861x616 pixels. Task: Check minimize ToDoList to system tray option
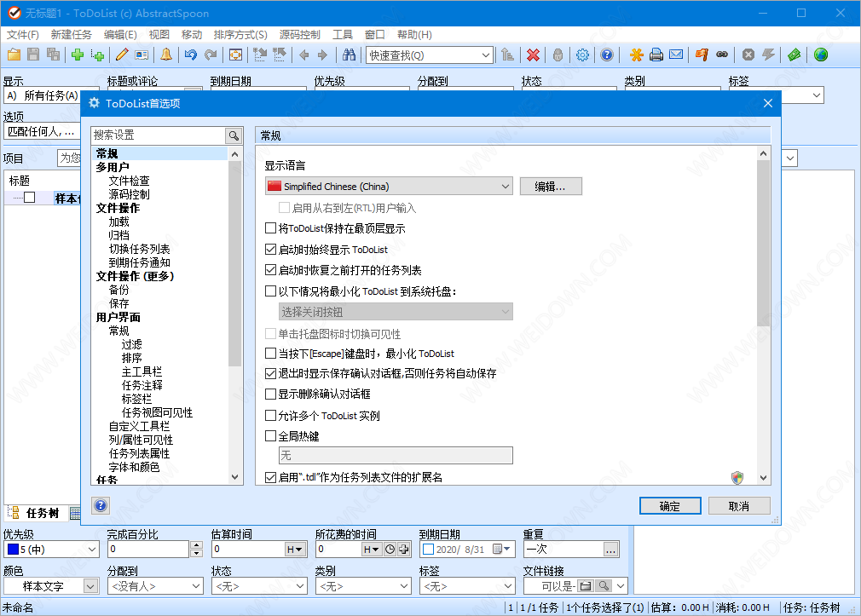click(x=270, y=291)
